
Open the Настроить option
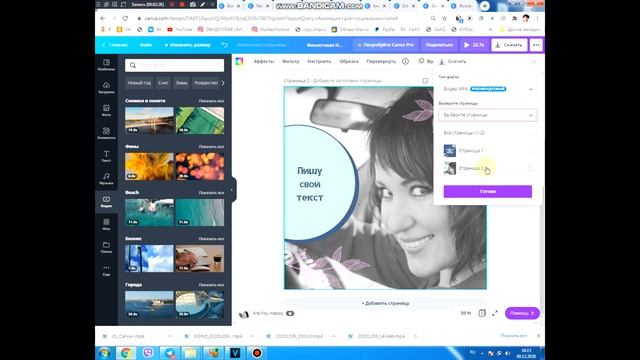319,61
